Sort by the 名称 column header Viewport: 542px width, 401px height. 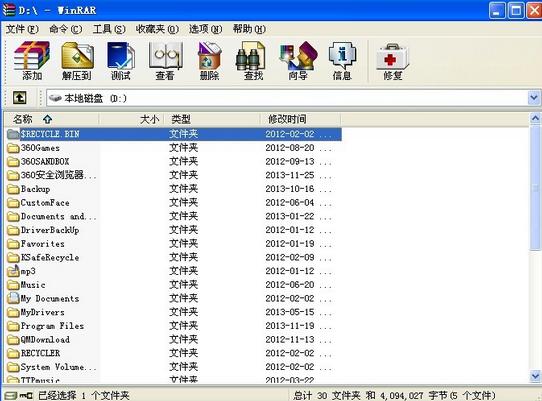click(x=52, y=119)
